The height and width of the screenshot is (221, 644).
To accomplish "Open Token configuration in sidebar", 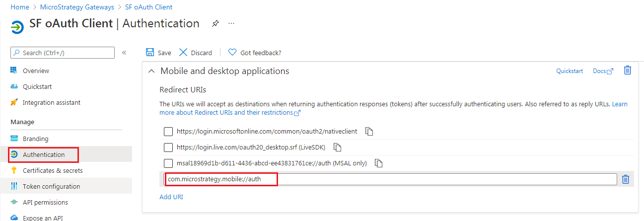I will pyautogui.click(x=51, y=186).
